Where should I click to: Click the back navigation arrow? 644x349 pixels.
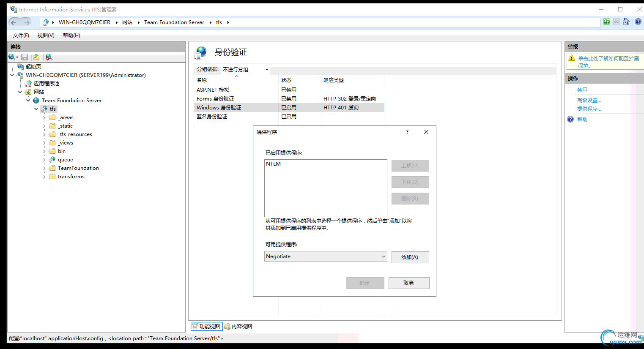[14, 22]
